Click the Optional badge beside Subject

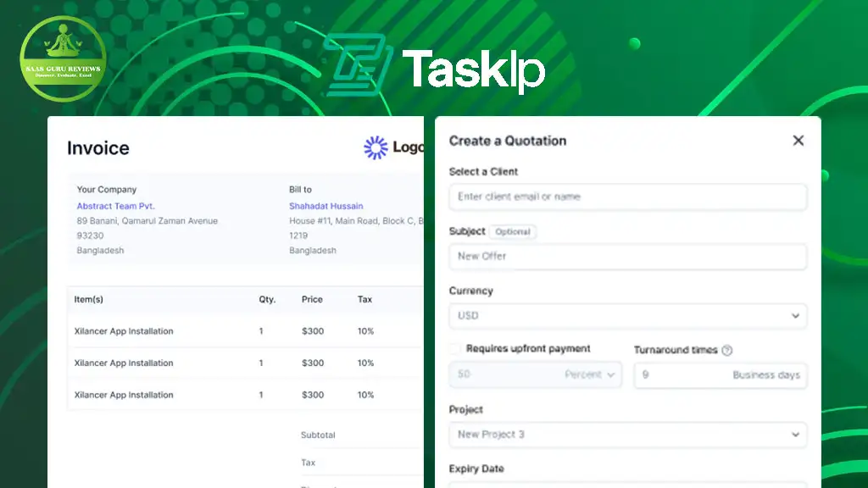[513, 232]
